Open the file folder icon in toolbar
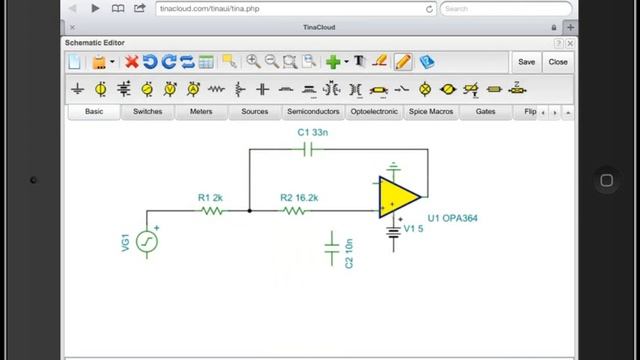 coord(99,62)
